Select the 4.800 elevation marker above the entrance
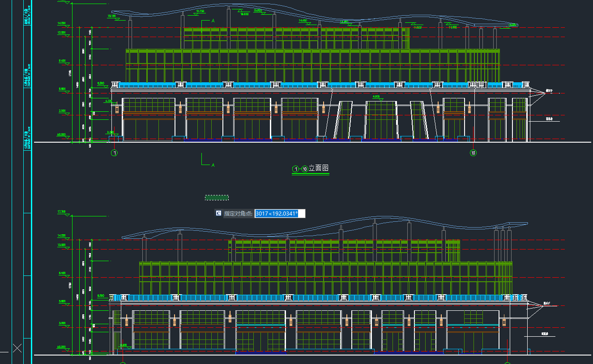 point(376,97)
